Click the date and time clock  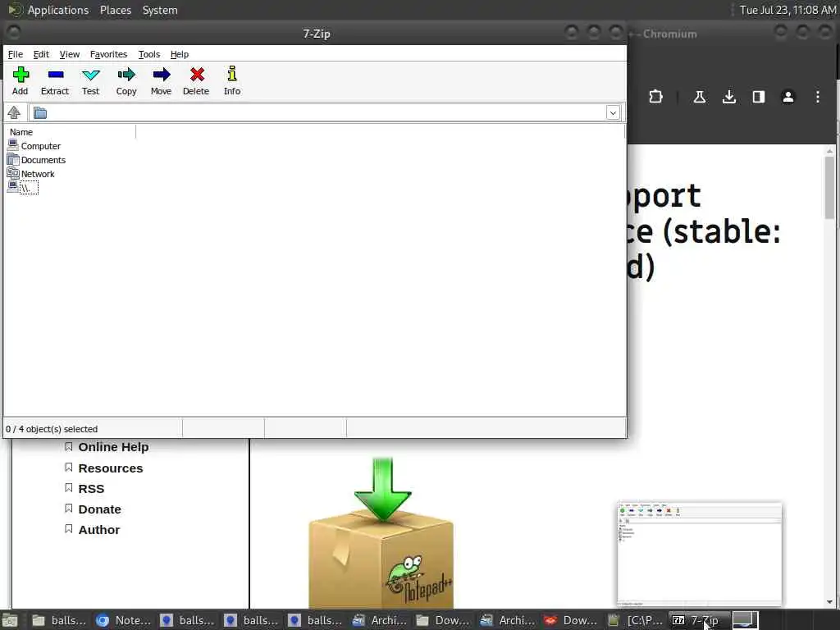point(787,10)
